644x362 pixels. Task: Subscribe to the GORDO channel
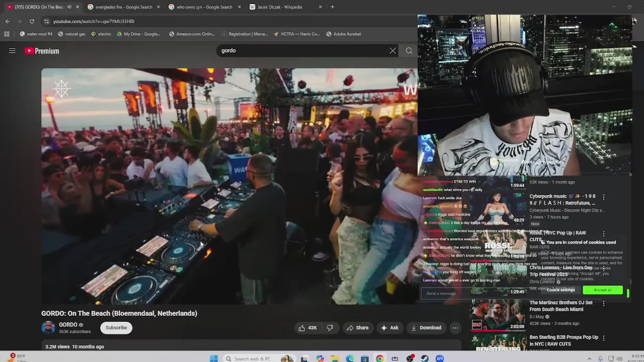point(116,328)
